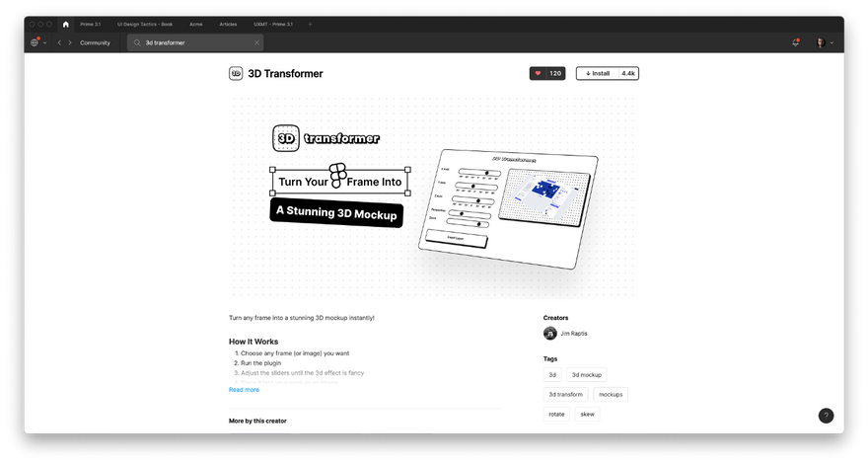This screenshot has width=868, height=465.
Task: Switch to the 'Acme' tab
Action: 196,25
